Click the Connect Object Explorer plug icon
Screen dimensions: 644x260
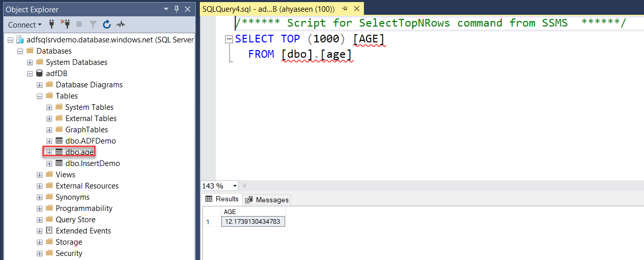tap(52, 25)
